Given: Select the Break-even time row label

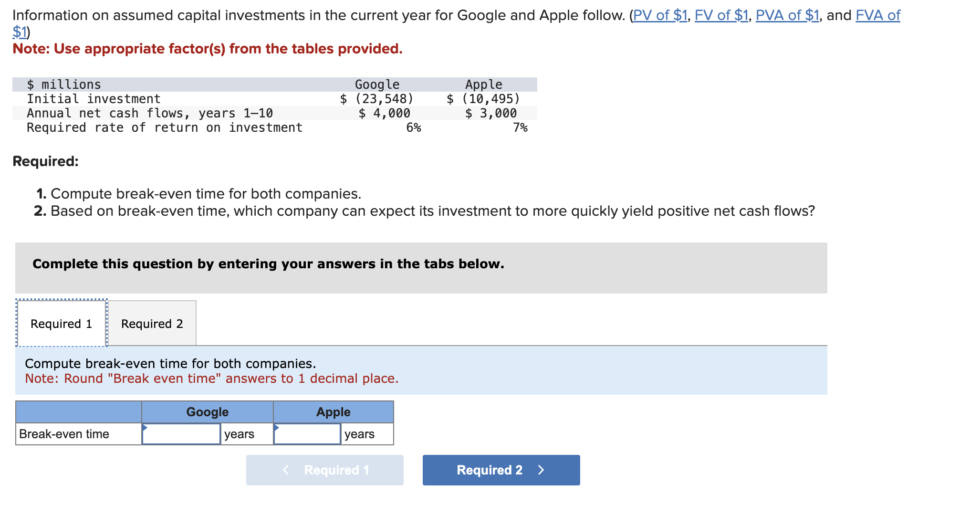Looking at the screenshot, I should (x=63, y=434).
